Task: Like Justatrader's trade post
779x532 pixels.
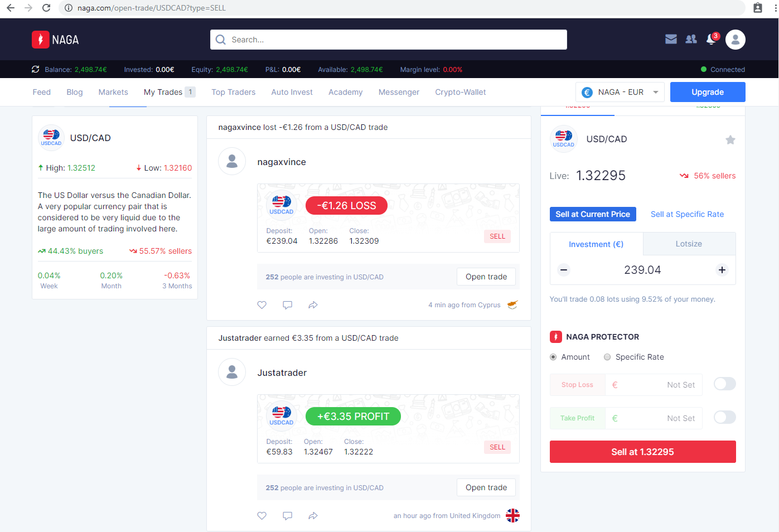Action: tap(262, 516)
